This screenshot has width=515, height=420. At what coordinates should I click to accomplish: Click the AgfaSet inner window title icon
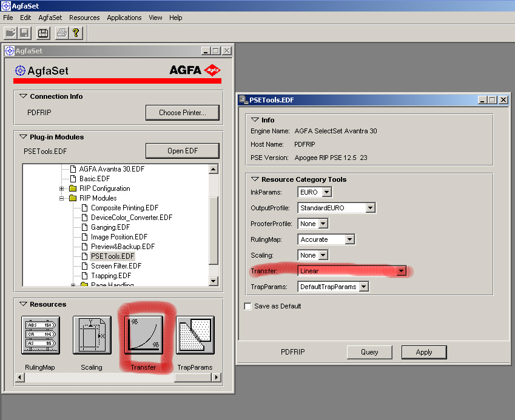[x=10, y=51]
